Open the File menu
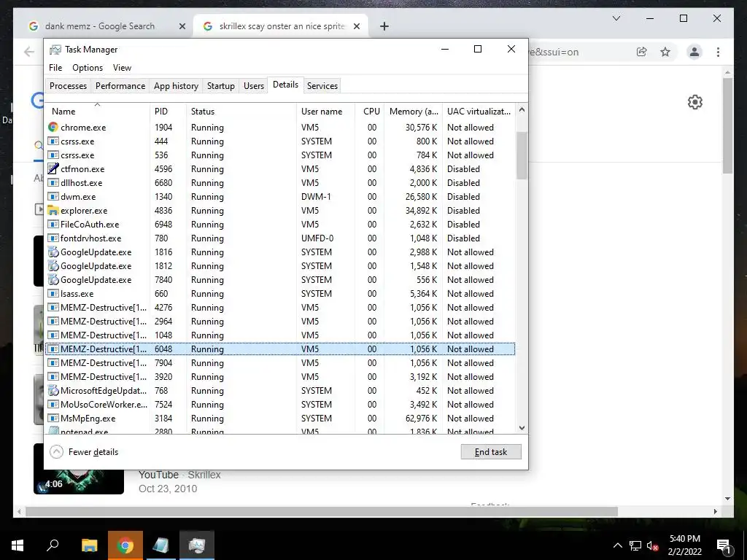This screenshot has height=560, width=747. [x=55, y=68]
